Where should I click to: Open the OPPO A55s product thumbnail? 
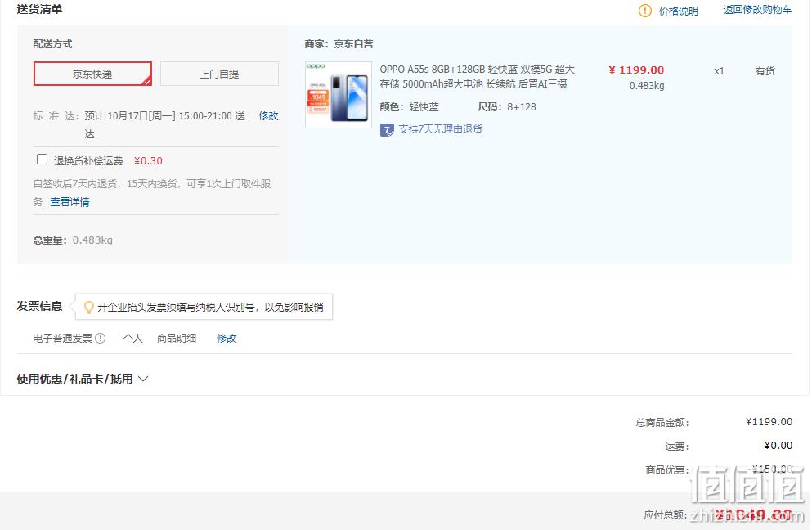[339, 95]
